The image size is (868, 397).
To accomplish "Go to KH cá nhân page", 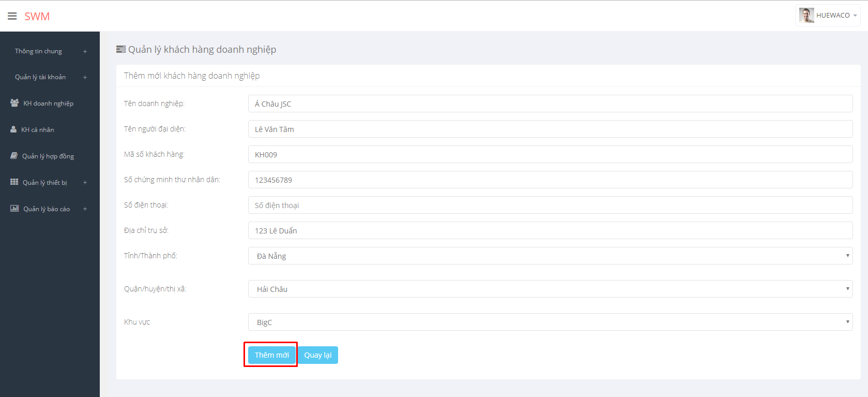I will 37,130.
